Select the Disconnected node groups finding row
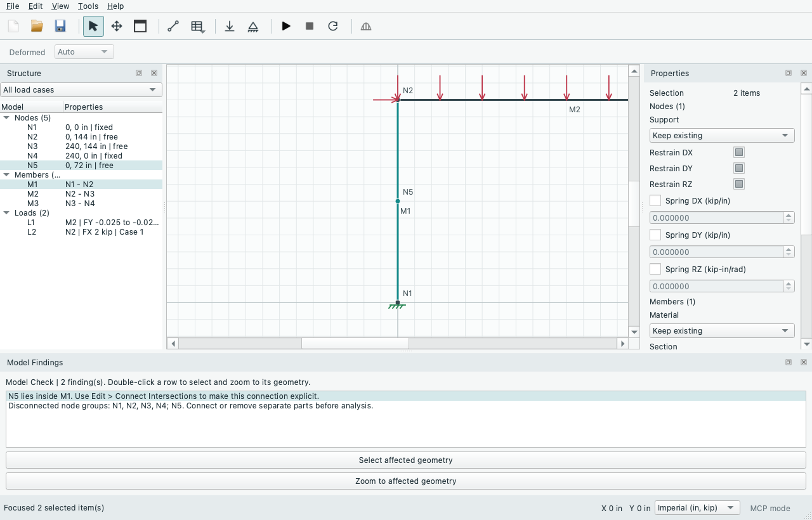 pos(406,406)
